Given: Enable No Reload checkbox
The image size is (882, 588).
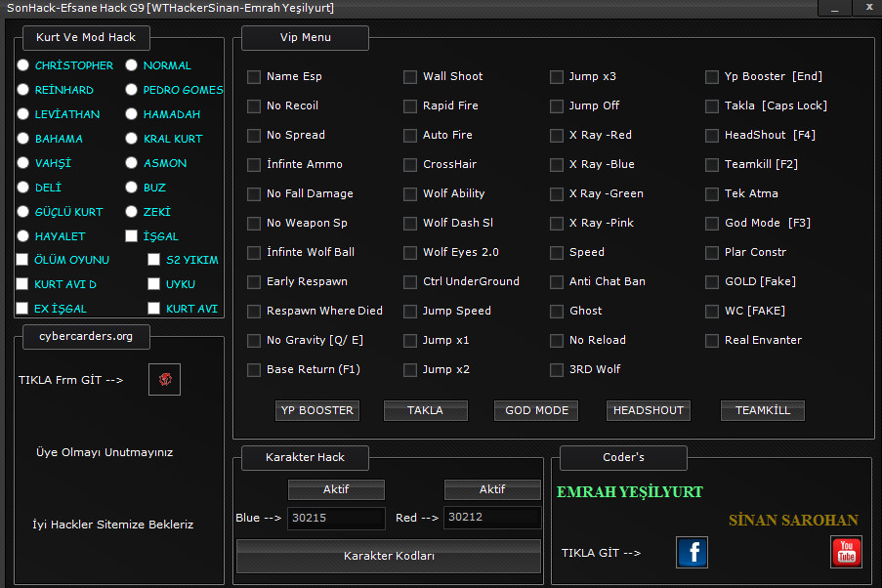Looking at the screenshot, I should [x=557, y=340].
